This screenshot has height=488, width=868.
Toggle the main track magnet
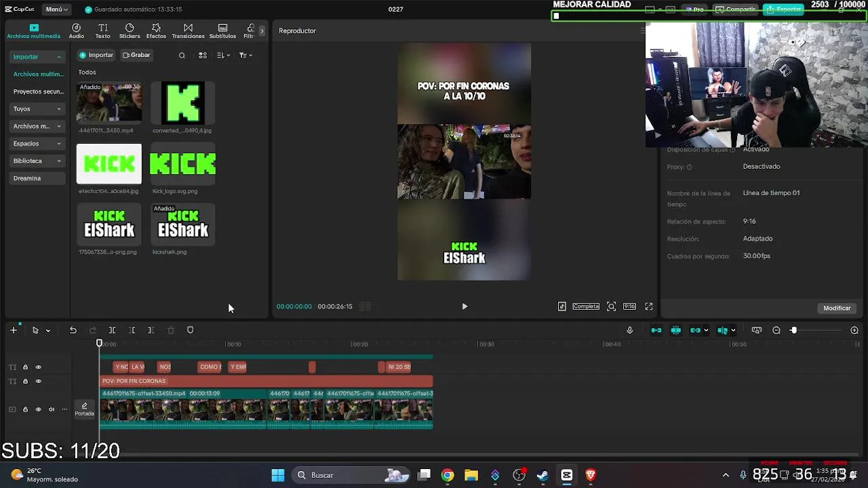656,330
